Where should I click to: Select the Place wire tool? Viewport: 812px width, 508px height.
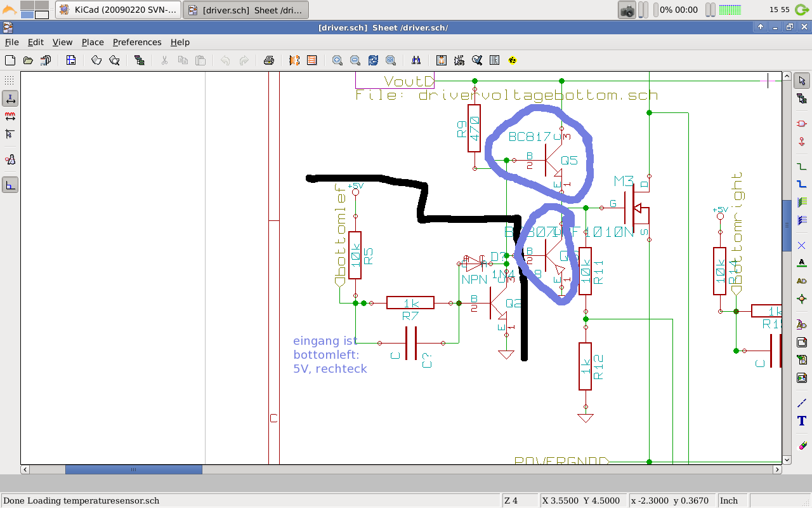click(x=802, y=166)
